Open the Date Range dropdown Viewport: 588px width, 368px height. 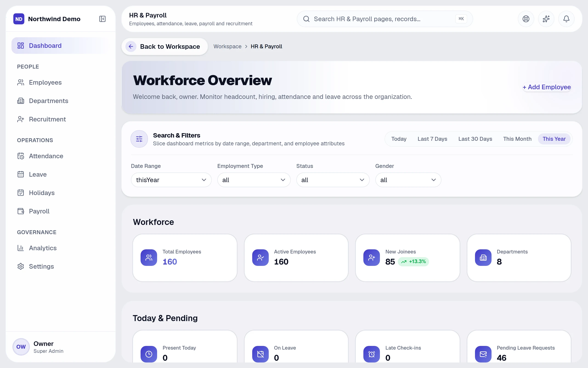click(x=171, y=180)
